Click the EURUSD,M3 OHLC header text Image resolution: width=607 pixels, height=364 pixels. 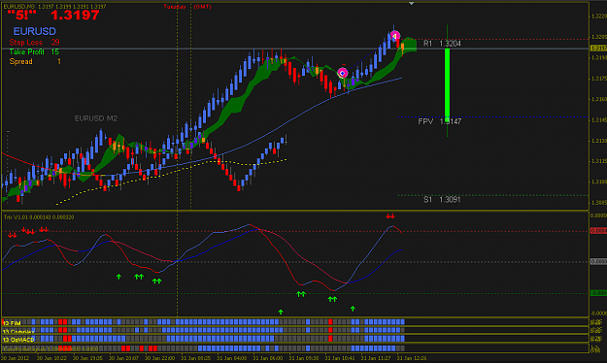54,6
